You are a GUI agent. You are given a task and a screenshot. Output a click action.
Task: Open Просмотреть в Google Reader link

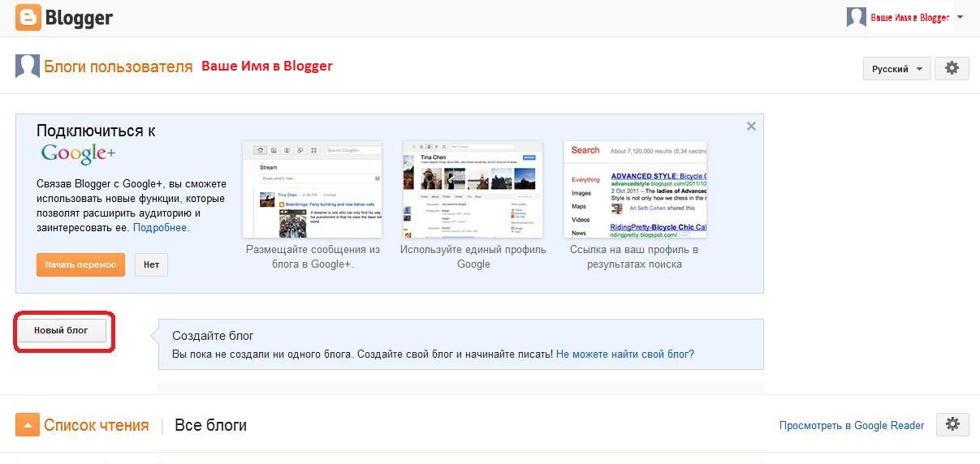click(852, 425)
